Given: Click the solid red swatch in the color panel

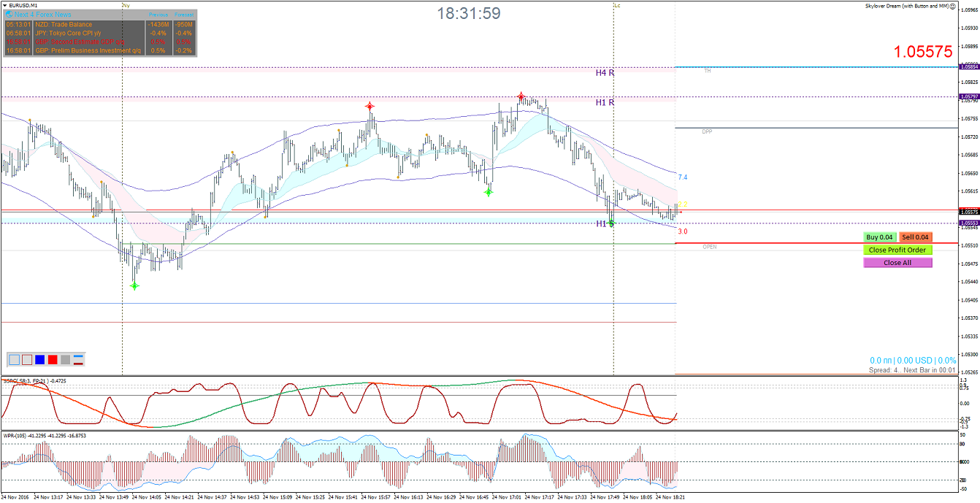Looking at the screenshot, I should pos(53,359).
